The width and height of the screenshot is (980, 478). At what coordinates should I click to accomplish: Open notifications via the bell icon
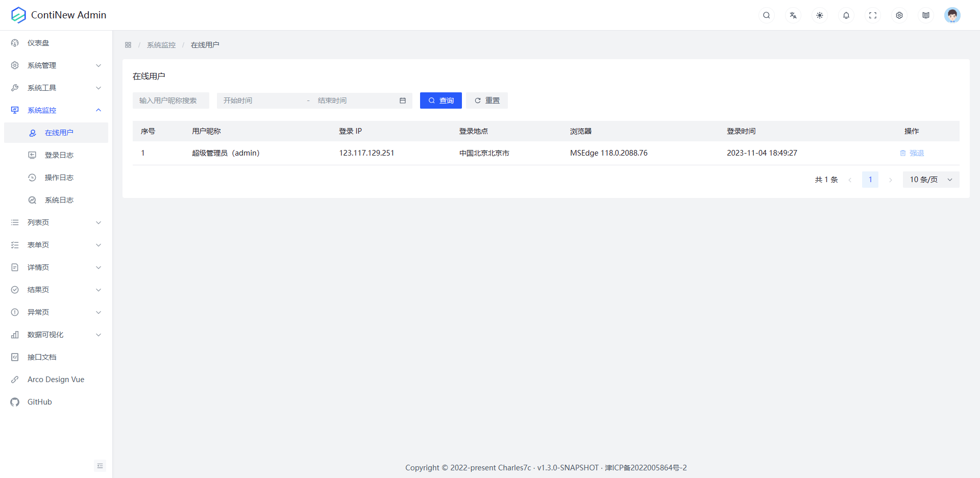tap(846, 15)
